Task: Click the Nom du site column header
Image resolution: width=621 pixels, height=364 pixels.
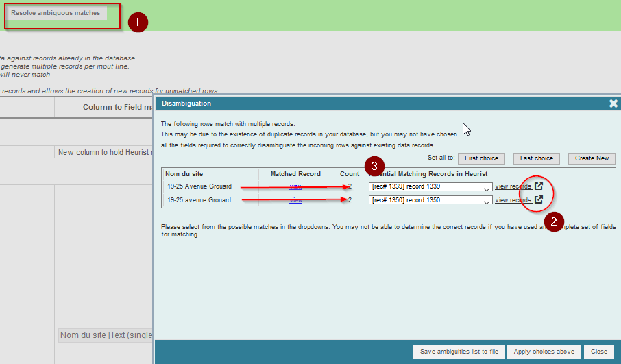Action: [184, 174]
